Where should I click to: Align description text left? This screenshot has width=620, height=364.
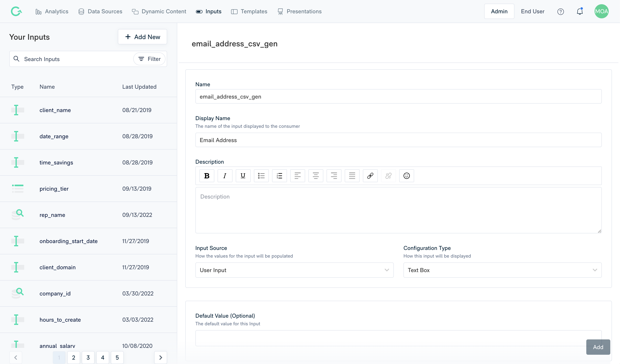[297, 176]
